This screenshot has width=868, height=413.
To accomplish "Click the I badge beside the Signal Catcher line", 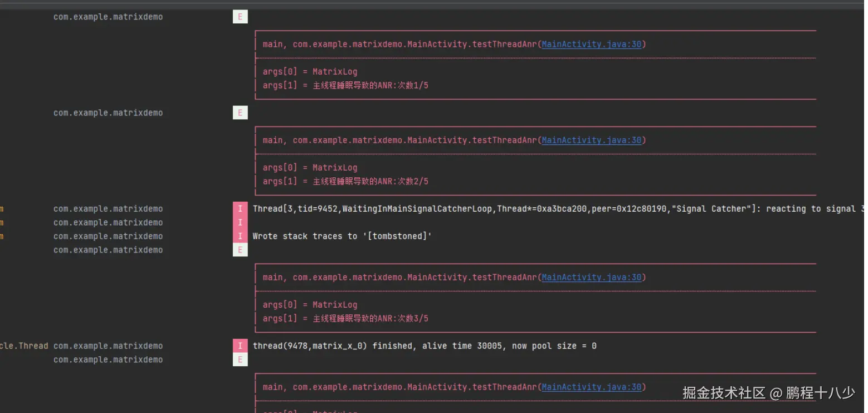I will pyautogui.click(x=240, y=209).
